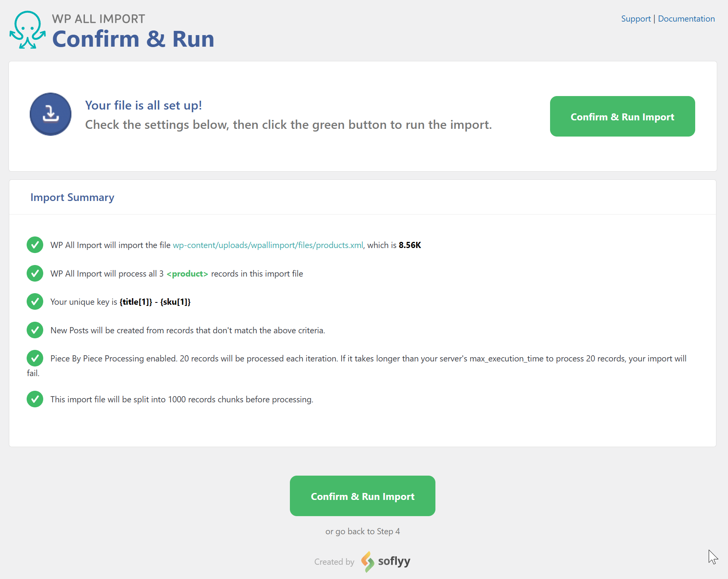Click the 8.56K file size value
This screenshot has height=579, width=728.
(410, 245)
